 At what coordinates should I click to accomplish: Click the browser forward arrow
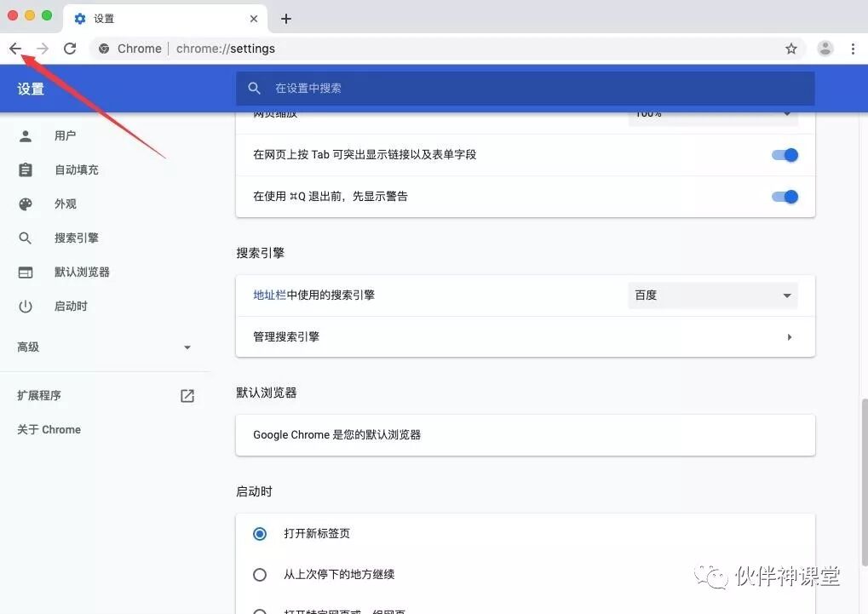(43, 49)
